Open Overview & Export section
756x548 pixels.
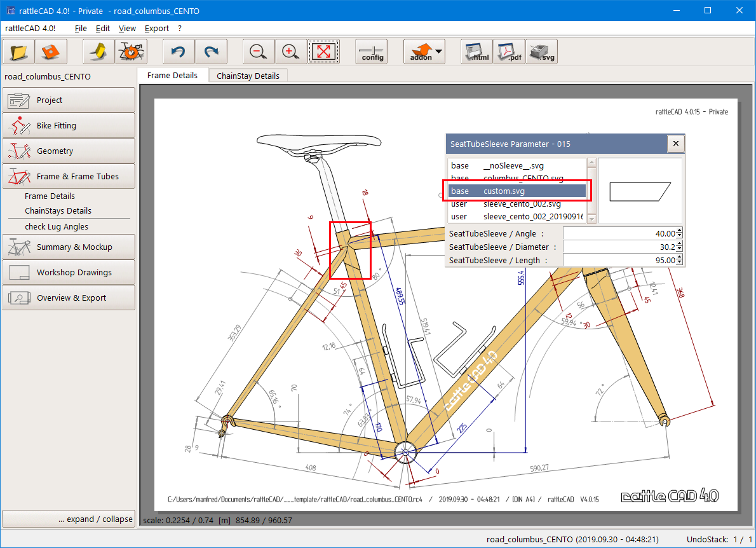[x=69, y=298]
